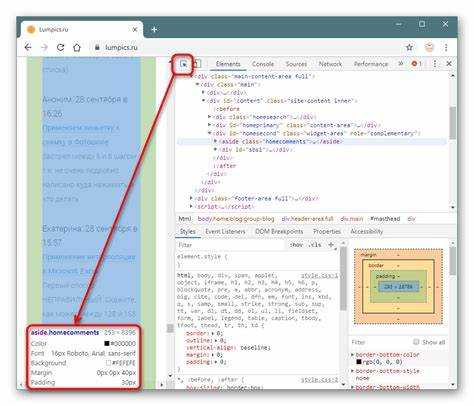Go to the browser home page icon
This screenshot has height=406, width=474.
pyautogui.click(x=77, y=47)
